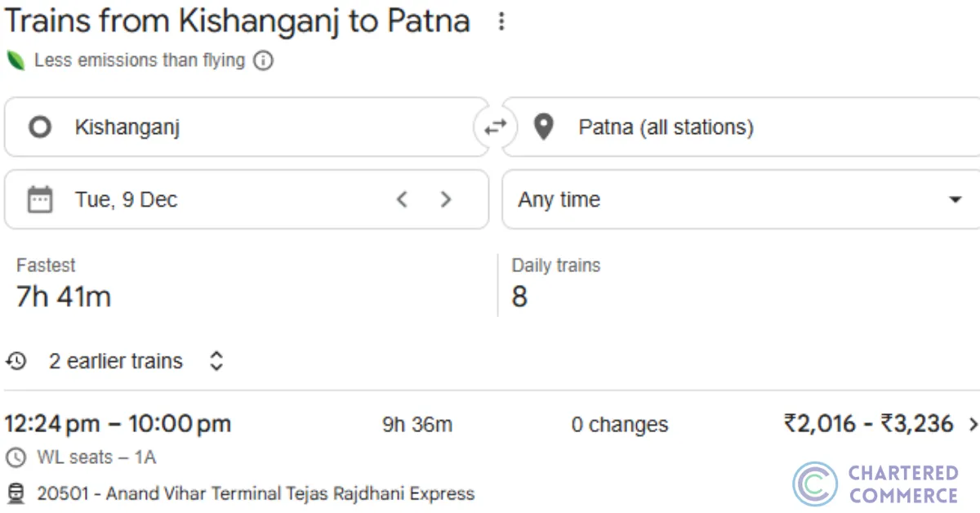Click the history clock icon for earlier trains

point(16,361)
